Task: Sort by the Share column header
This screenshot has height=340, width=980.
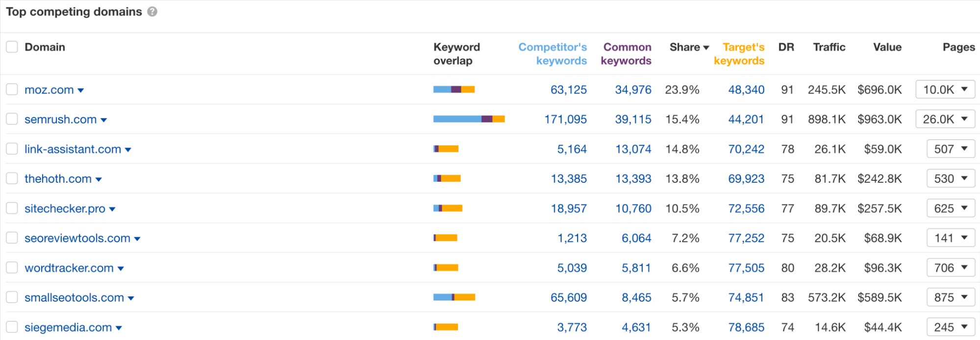Action: [x=689, y=47]
